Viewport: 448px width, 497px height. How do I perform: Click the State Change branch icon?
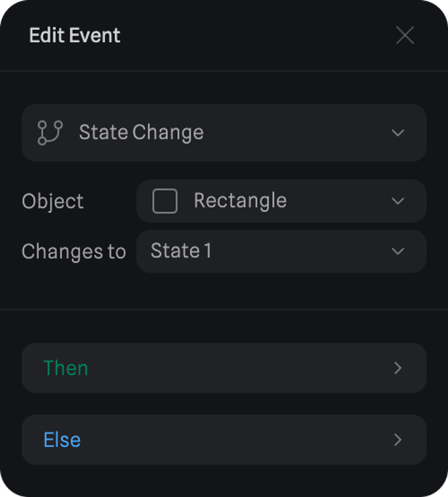pos(50,133)
